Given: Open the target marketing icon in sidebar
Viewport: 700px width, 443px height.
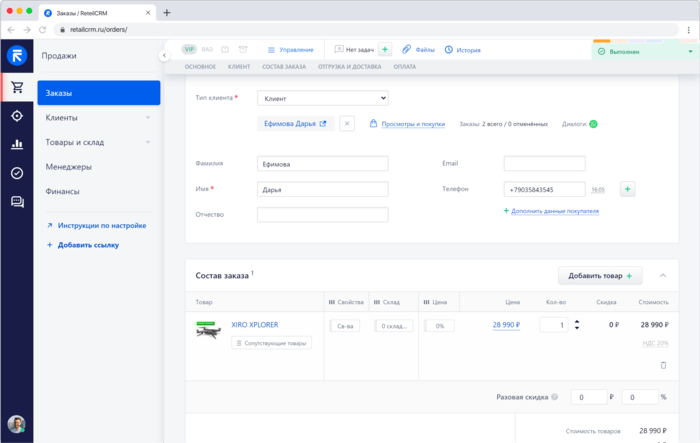Looking at the screenshot, I should click(x=17, y=116).
